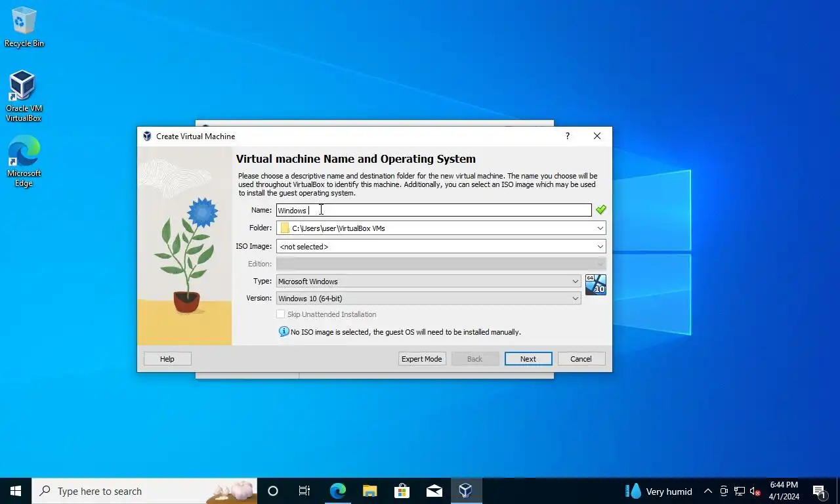Expand the ISO Image dropdown
This screenshot has width=840, height=504.
tap(600, 247)
